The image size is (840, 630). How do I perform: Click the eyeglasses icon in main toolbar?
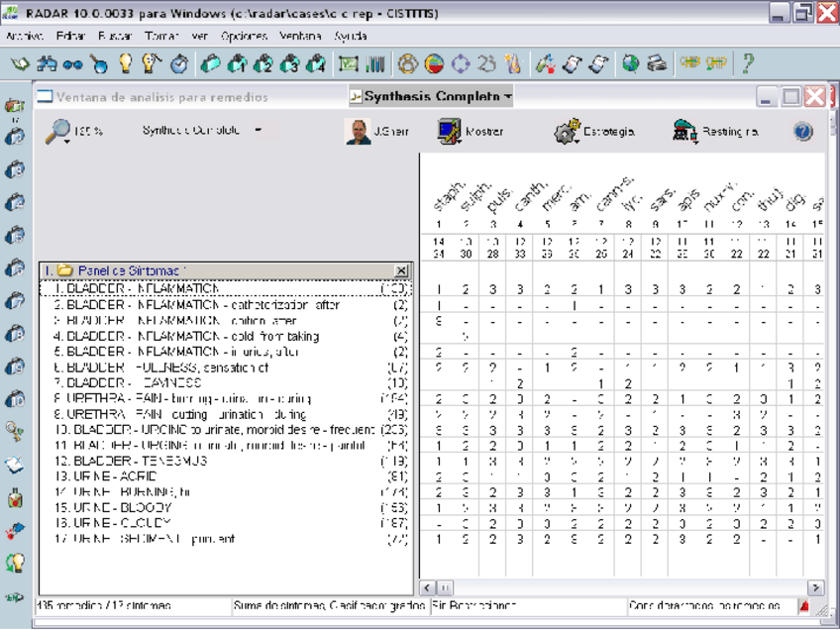tap(71, 63)
